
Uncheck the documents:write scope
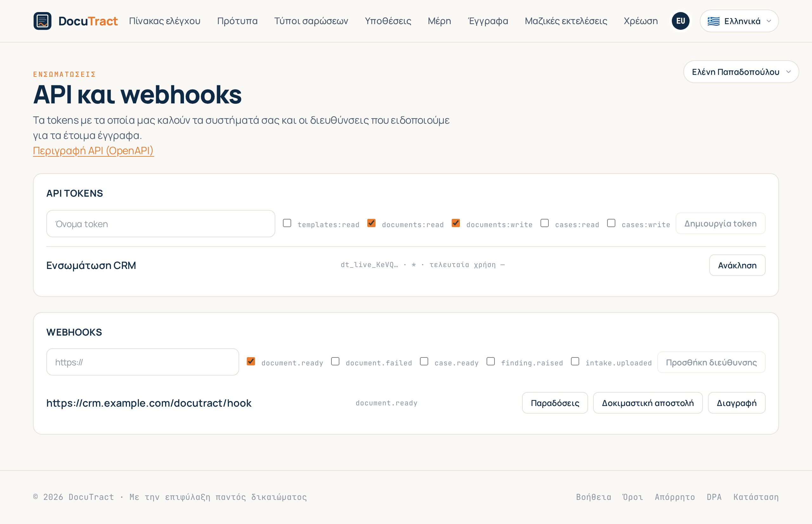point(456,223)
